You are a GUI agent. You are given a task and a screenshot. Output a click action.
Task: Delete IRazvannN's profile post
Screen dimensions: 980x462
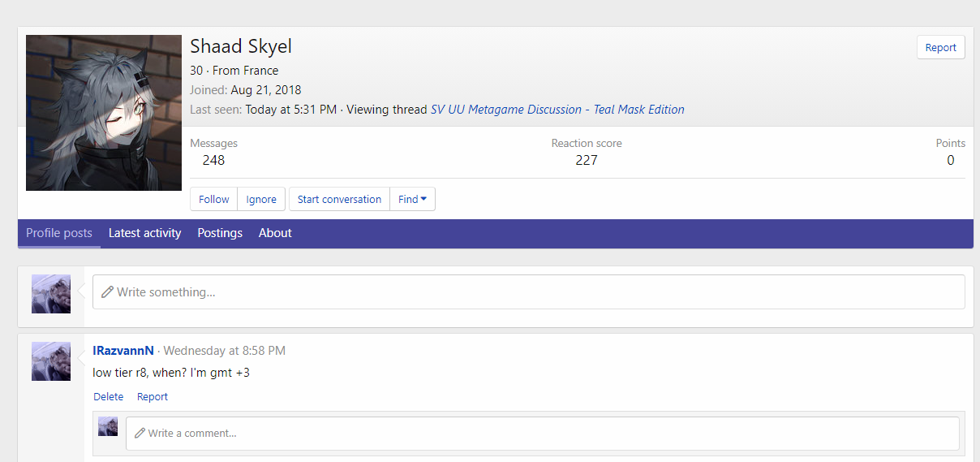[109, 397]
